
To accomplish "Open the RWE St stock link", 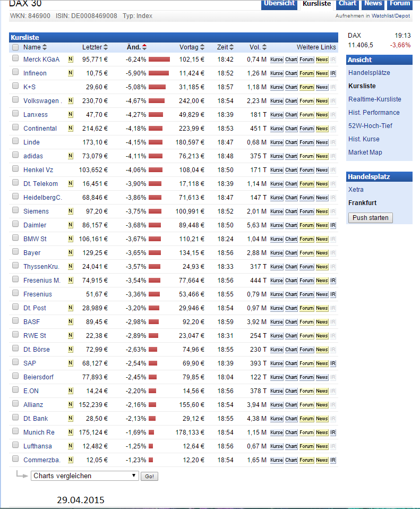I will tap(35, 336).
